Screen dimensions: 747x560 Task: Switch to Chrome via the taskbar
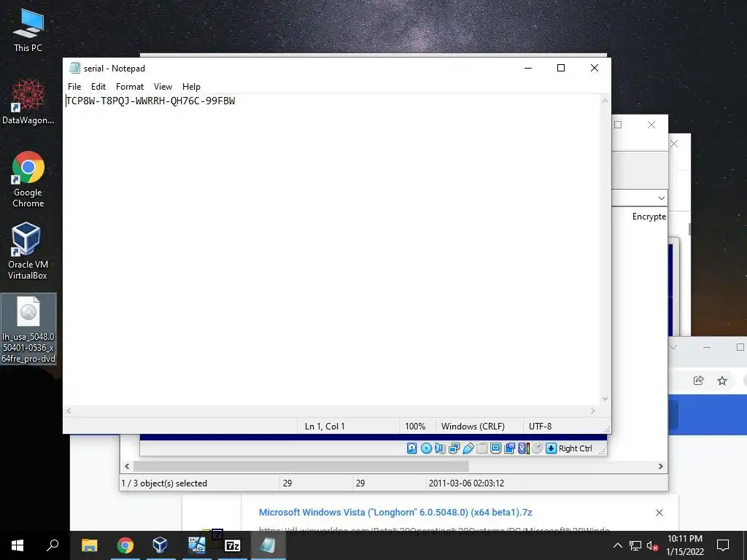click(125, 545)
